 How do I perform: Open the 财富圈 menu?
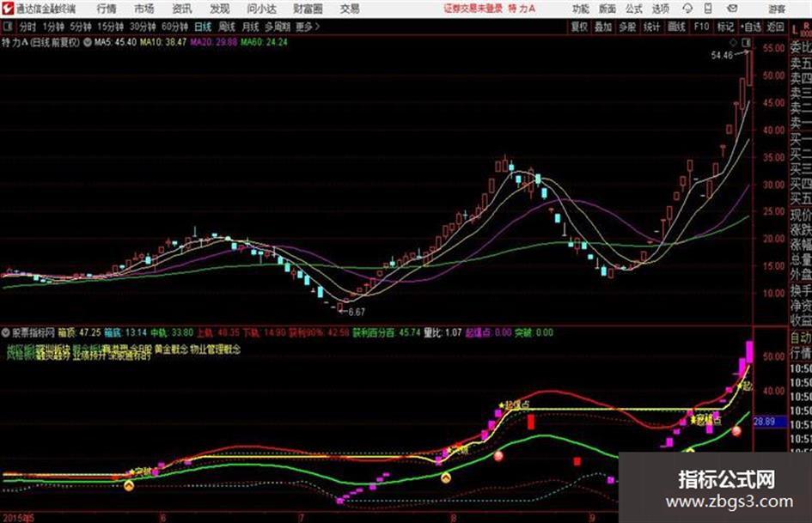(308, 9)
